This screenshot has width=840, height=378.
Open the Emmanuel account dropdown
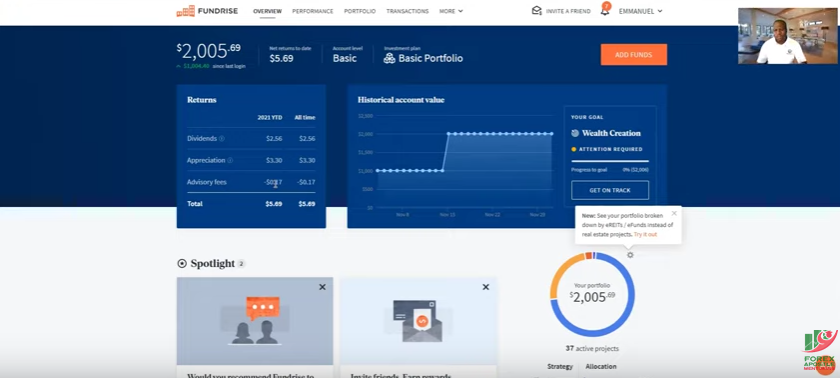[x=641, y=11]
